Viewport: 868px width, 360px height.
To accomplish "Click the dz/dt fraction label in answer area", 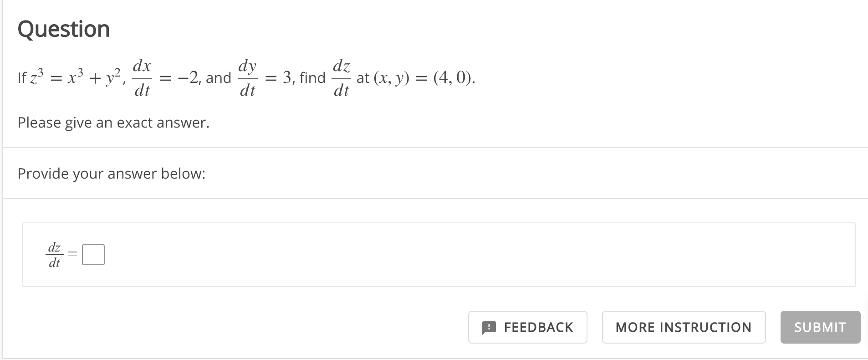I will (54, 254).
